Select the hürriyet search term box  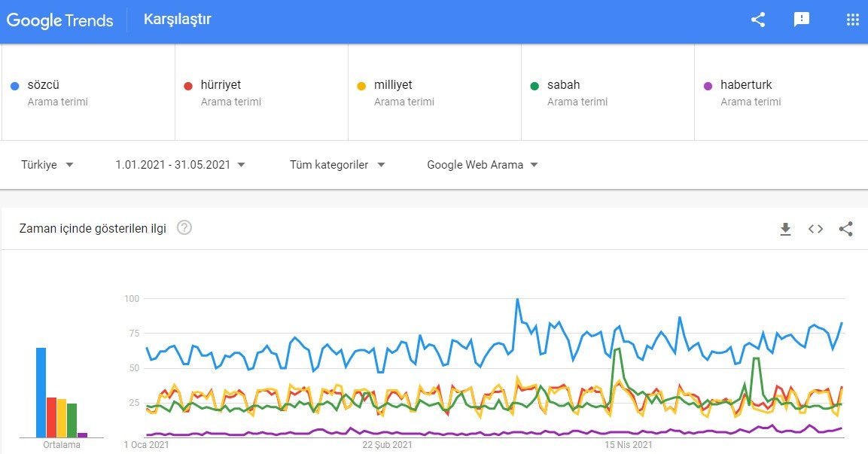click(261, 92)
